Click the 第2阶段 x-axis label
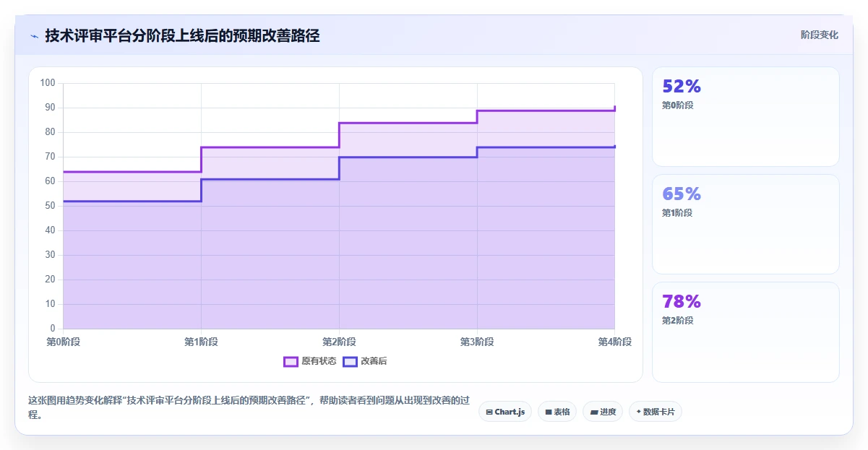Viewport: 868px width, 450px height. 339,342
